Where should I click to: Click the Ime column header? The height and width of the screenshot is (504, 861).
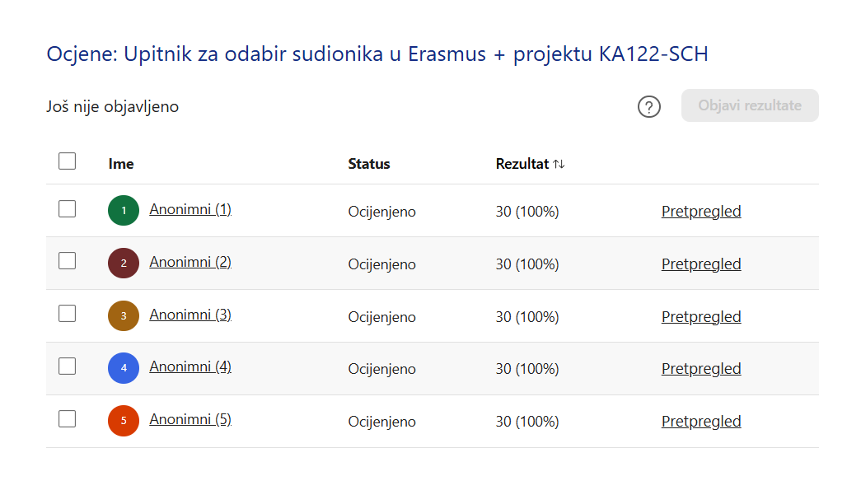pyautogui.click(x=121, y=164)
